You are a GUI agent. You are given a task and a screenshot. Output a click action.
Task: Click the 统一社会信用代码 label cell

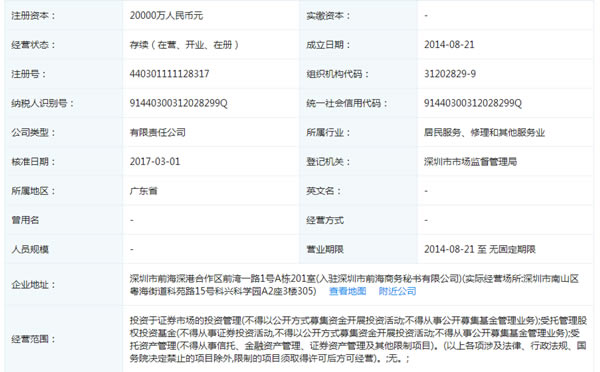(358, 103)
